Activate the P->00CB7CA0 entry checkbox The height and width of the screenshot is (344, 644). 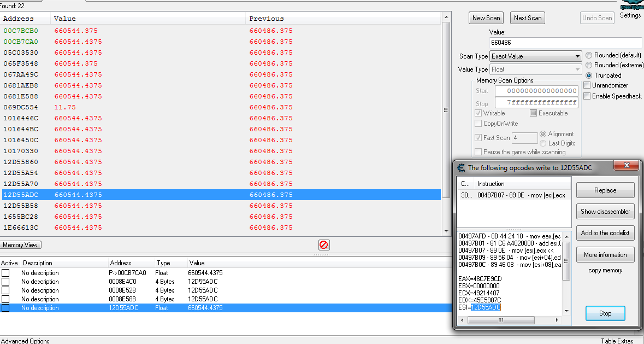pyautogui.click(x=5, y=273)
